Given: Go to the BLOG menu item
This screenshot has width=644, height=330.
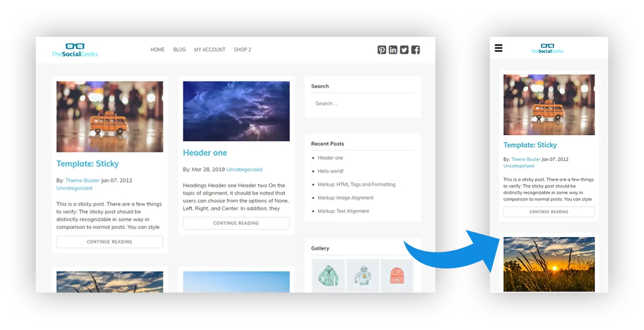Looking at the screenshot, I should [x=179, y=50].
